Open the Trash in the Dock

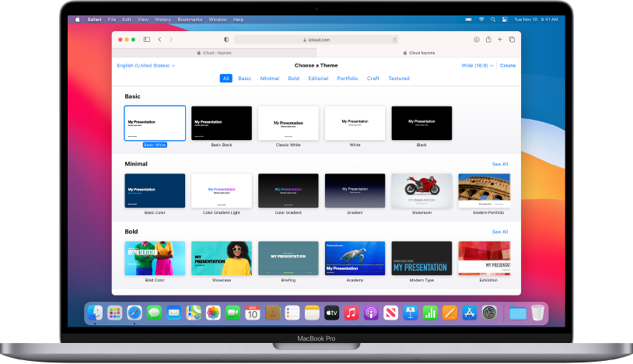[537, 313]
